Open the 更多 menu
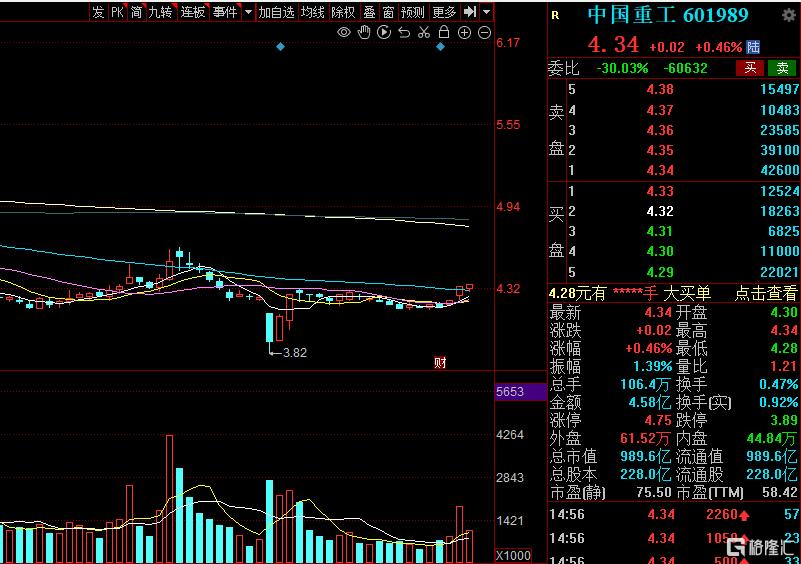Image resolution: width=801 pixels, height=564 pixels. pyautogui.click(x=444, y=12)
